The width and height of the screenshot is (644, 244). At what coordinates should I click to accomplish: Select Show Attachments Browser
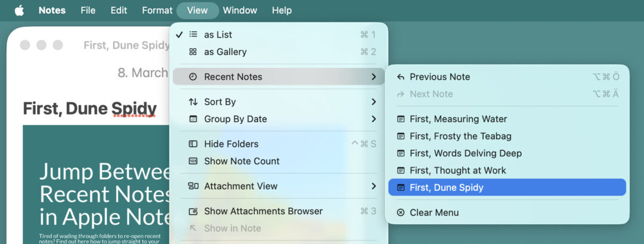pyautogui.click(x=279, y=211)
